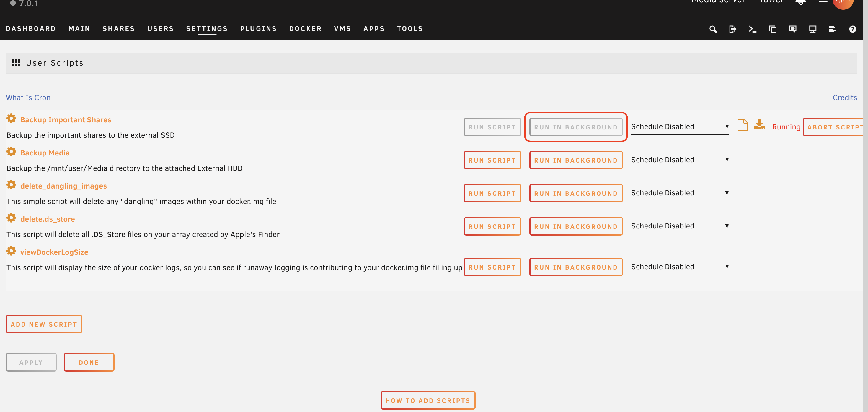Go to the VMs tab

tap(342, 29)
